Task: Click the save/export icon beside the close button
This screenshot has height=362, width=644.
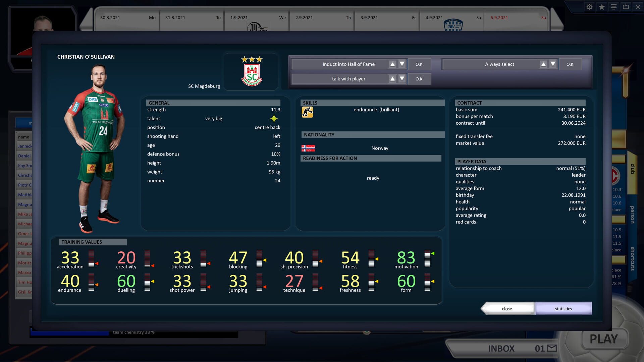Action: 625,7
